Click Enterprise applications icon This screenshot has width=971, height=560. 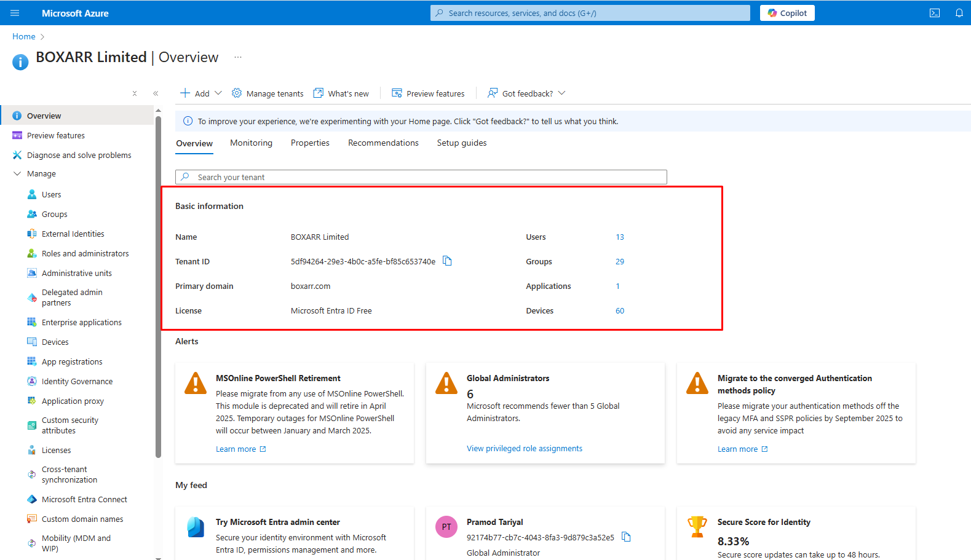coord(32,322)
